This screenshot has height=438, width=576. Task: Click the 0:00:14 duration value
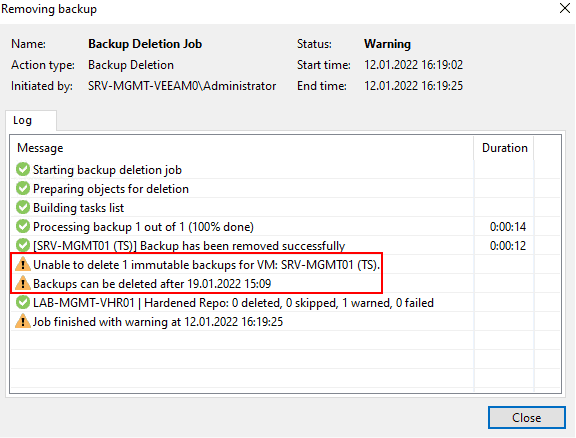tap(508, 227)
